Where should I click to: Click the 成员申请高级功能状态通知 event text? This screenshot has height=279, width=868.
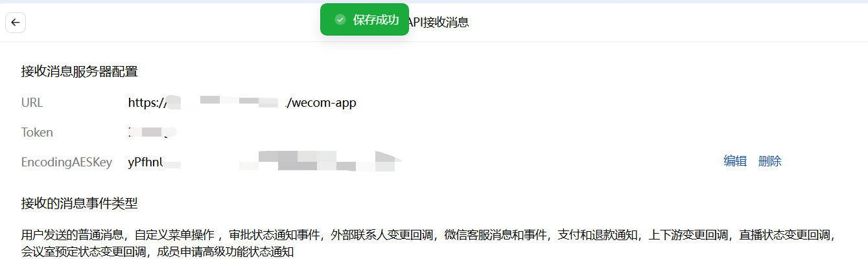click(226, 251)
